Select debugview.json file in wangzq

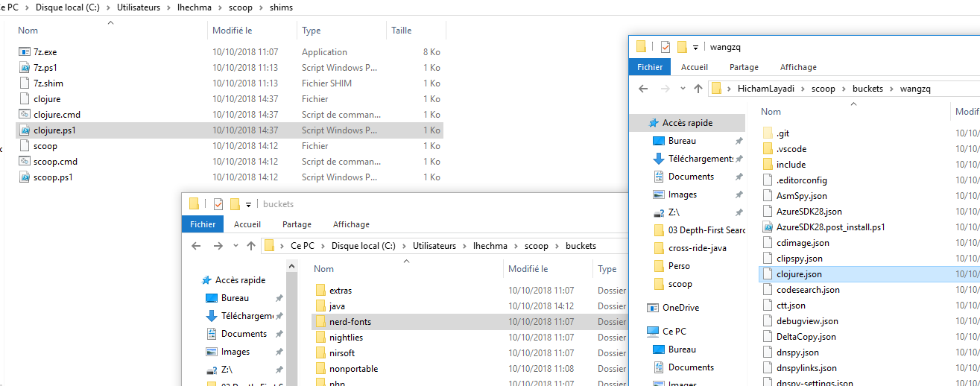click(807, 321)
